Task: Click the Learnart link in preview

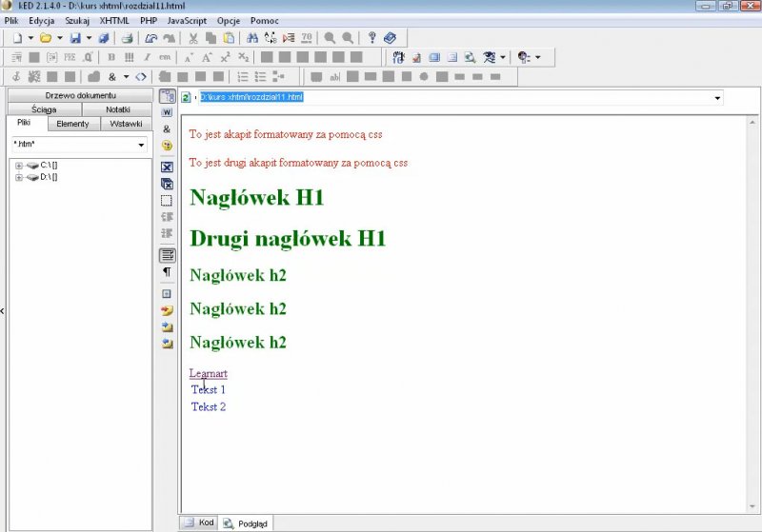Action: [208, 373]
